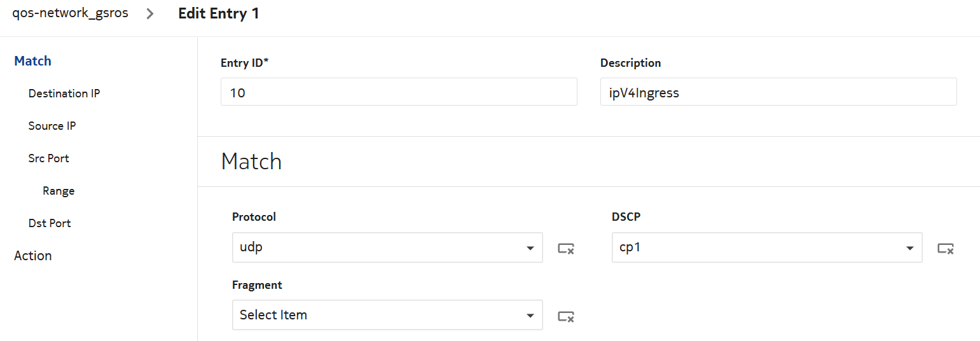This screenshot has height=341, width=980.
Task: Return to qos-network_gsros breadcrumb link
Action: coord(70,13)
